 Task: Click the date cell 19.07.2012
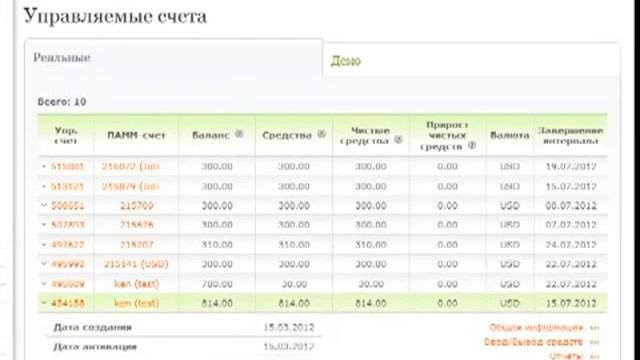[571, 167]
